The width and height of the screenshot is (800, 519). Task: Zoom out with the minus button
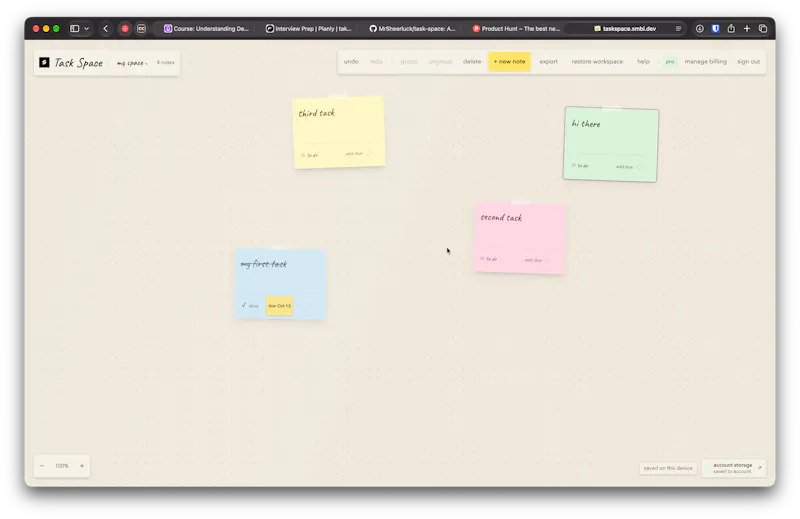pyautogui.click(x=42, y=466)
